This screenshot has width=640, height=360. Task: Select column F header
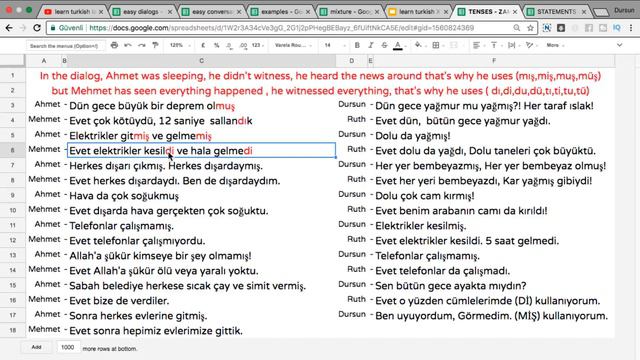point(494,61)
